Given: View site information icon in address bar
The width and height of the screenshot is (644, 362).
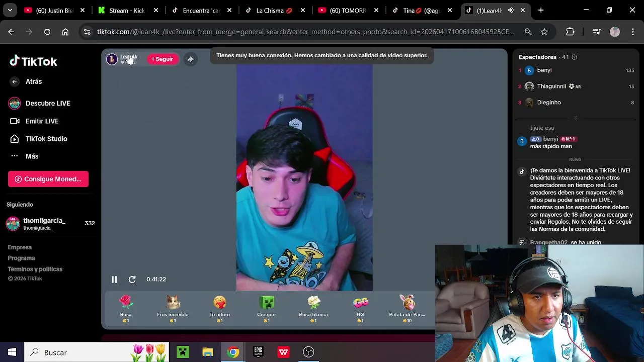Looking at the screenshot, I should [x=87, y=32].
